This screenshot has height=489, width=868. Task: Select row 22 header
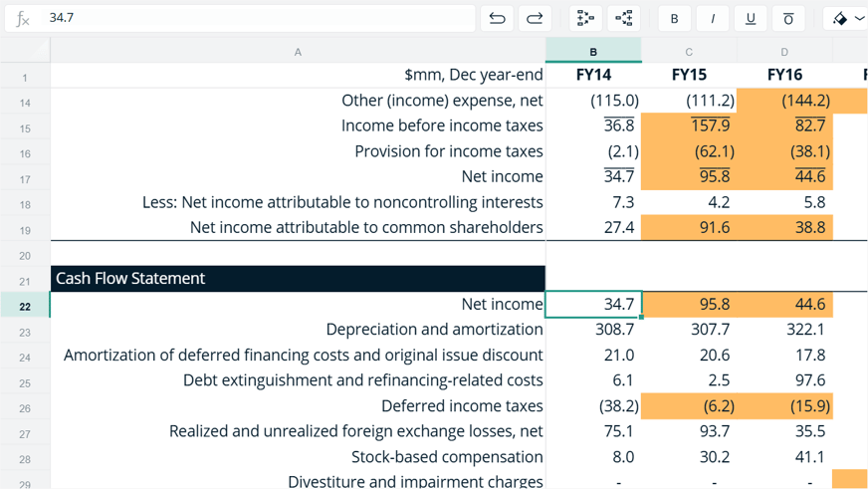pyautogui.click(x=25, y=307)
